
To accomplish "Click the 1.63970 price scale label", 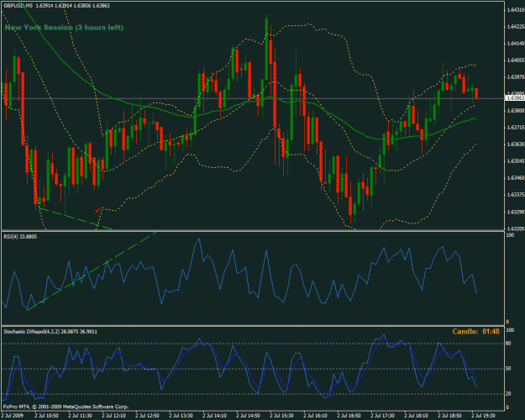I will (516, 77).
